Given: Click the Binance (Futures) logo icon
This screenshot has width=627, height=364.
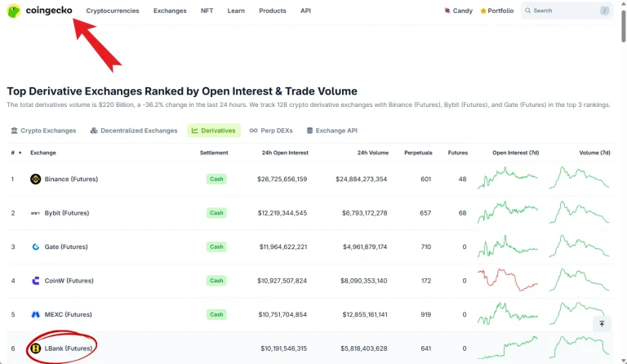Looking at the screenshot, I should coord(36,179).
